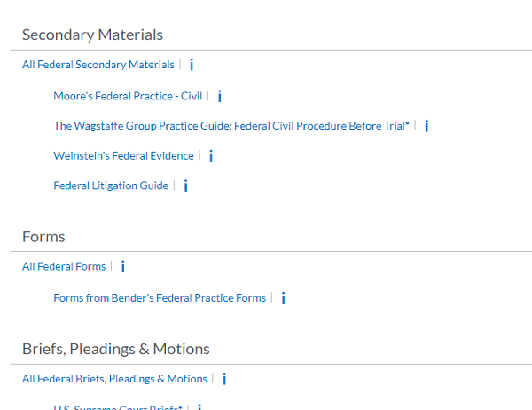The image size is (532, 410).
Task: Click info icon beside Federal Litigation Guide
Action: pos(185,185)
